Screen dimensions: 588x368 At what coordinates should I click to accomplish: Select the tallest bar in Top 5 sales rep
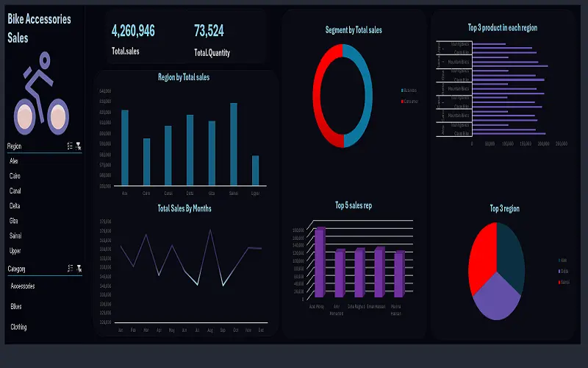(320, 262)
